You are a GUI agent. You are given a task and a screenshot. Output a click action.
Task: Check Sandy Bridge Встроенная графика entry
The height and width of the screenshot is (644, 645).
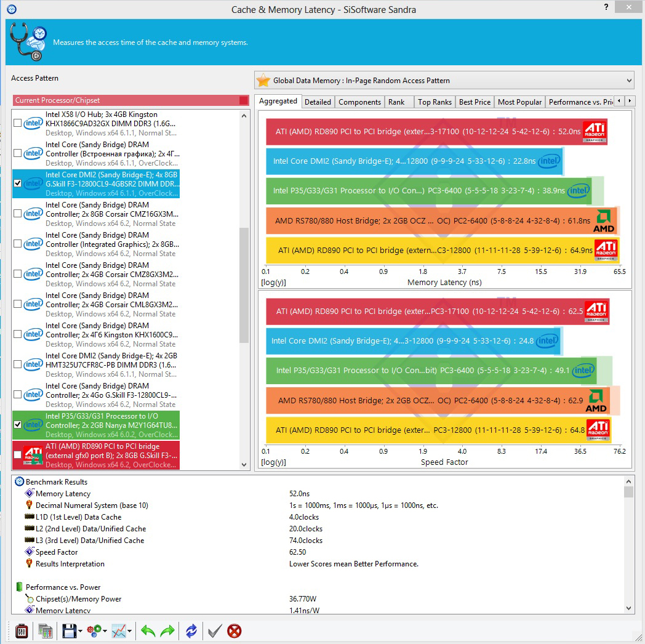(18, 153)
